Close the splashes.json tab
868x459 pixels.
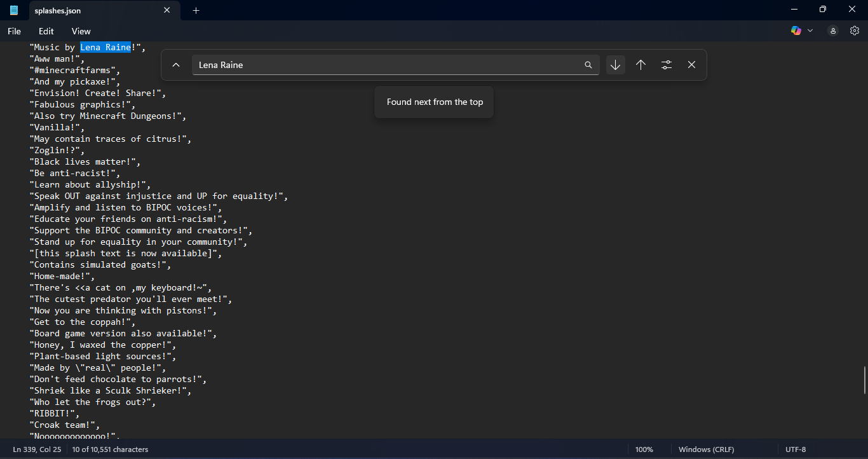tap(167, 10)
